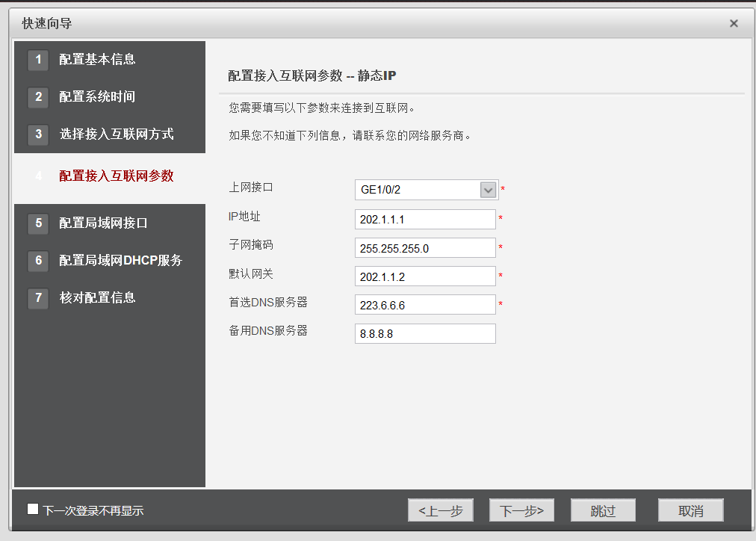Click the step number 2 badge
The width and height of the screenshot is (756, 541).
[38, 97]
